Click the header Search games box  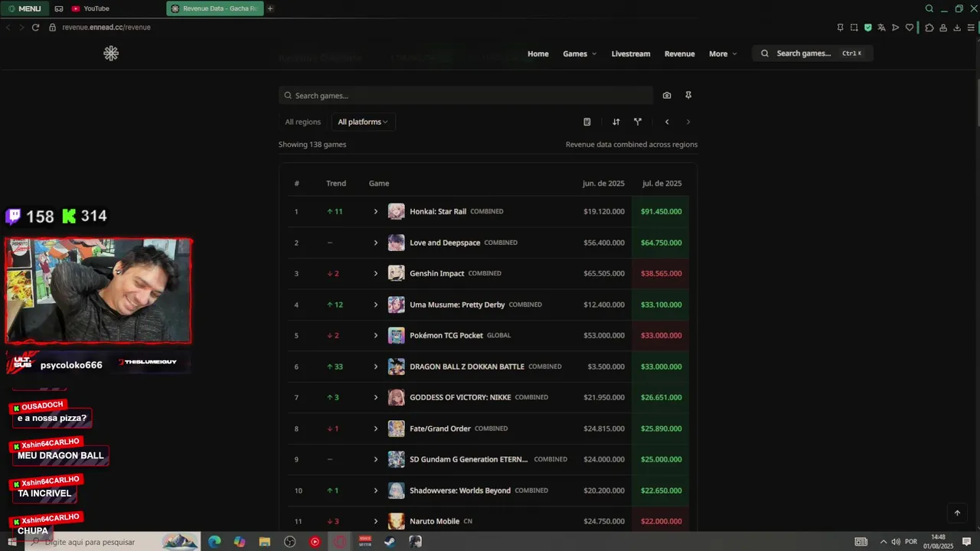point(812,54)
